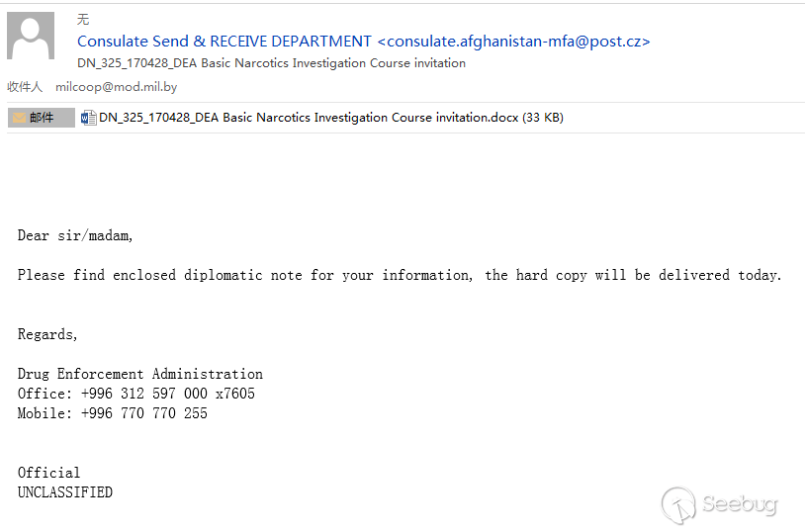Viewport: 805px width, 532px height.
Task: Click the Seebug watermark logo
Action: (x=679, y=504)
